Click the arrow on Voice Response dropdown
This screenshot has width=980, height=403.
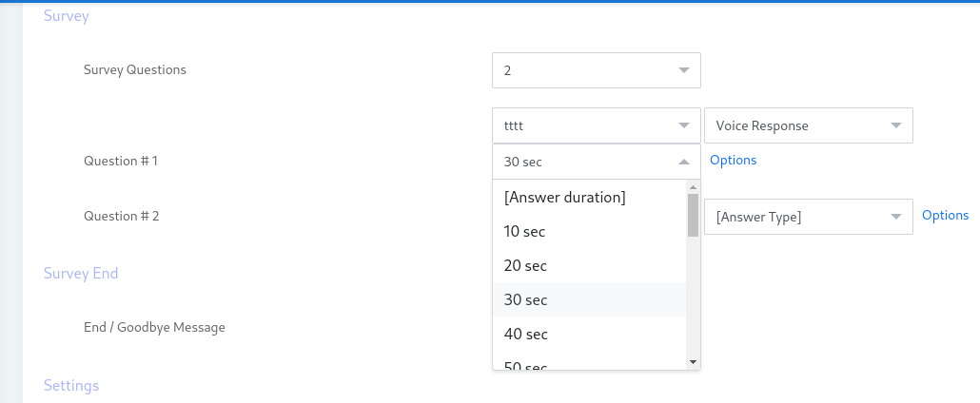click(895, 125)
